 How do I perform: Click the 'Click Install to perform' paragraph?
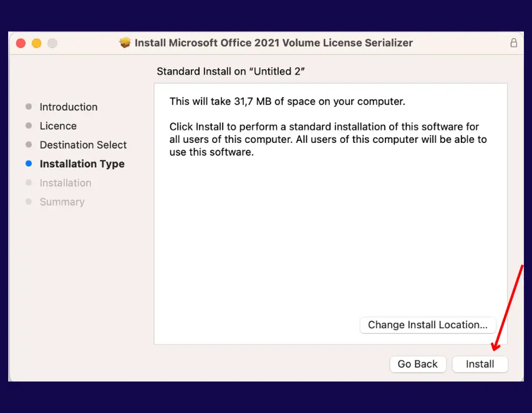328,139
